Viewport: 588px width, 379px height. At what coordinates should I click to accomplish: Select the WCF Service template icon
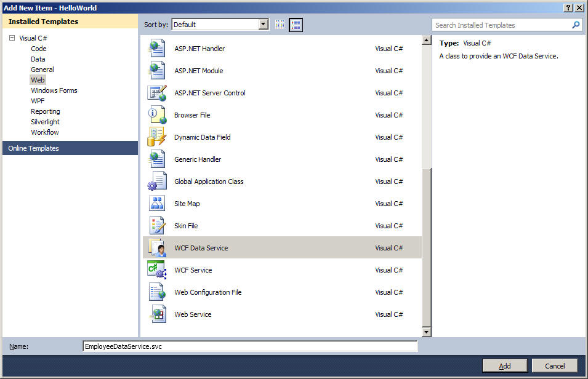(x=157, y=269)
